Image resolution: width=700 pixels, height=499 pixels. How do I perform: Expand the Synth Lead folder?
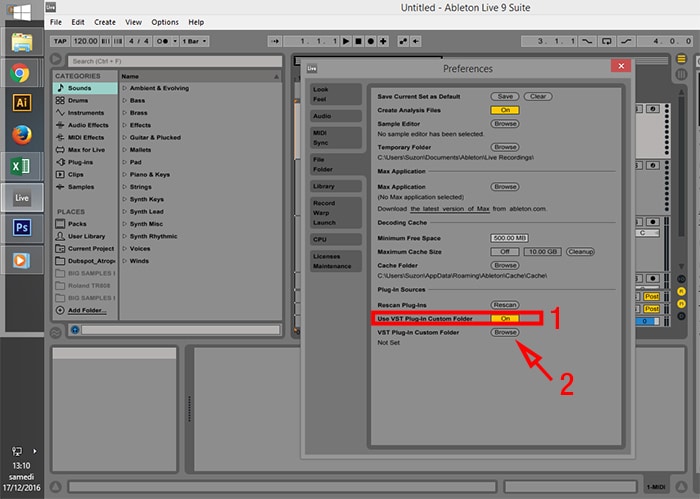[125, 212]
